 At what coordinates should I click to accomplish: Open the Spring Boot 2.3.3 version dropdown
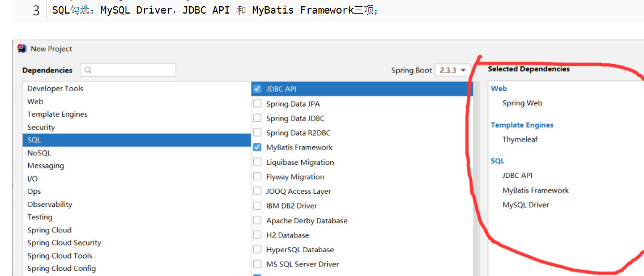pos(453,70)
